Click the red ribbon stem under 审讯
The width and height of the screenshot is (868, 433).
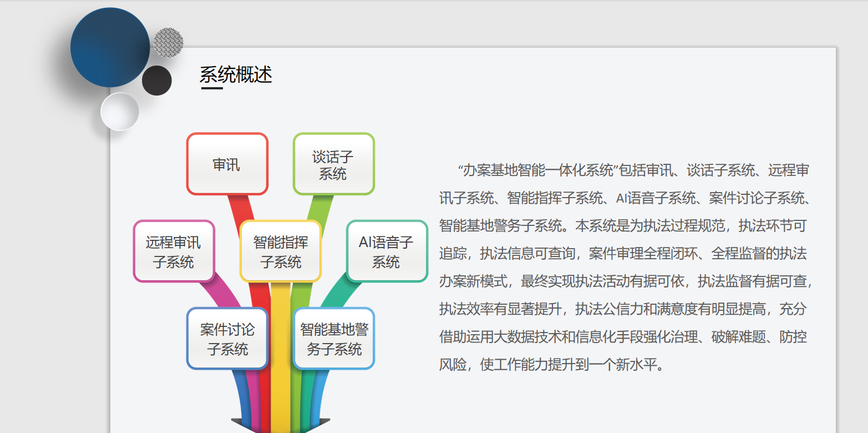[242, 207]
